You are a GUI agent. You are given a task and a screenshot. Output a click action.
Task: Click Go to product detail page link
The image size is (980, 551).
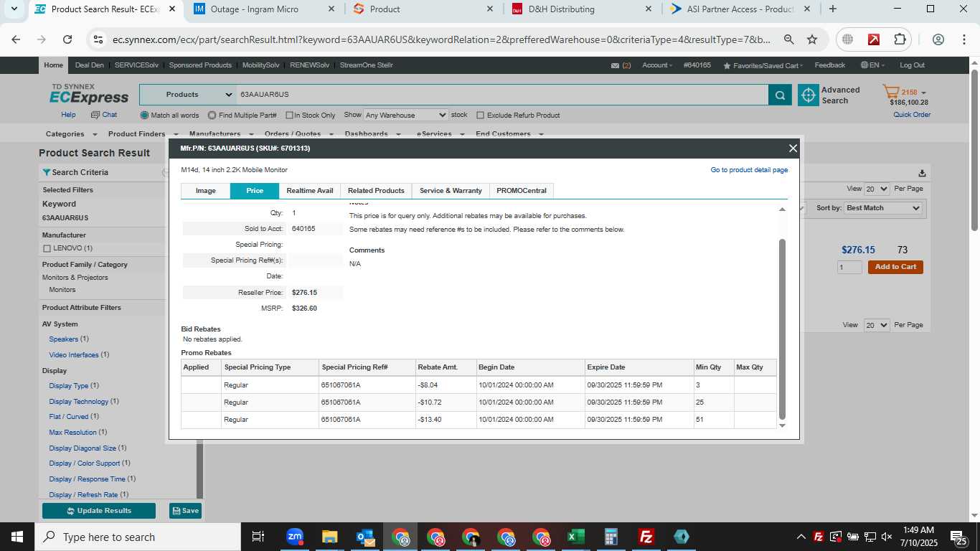tap(749, 170)
